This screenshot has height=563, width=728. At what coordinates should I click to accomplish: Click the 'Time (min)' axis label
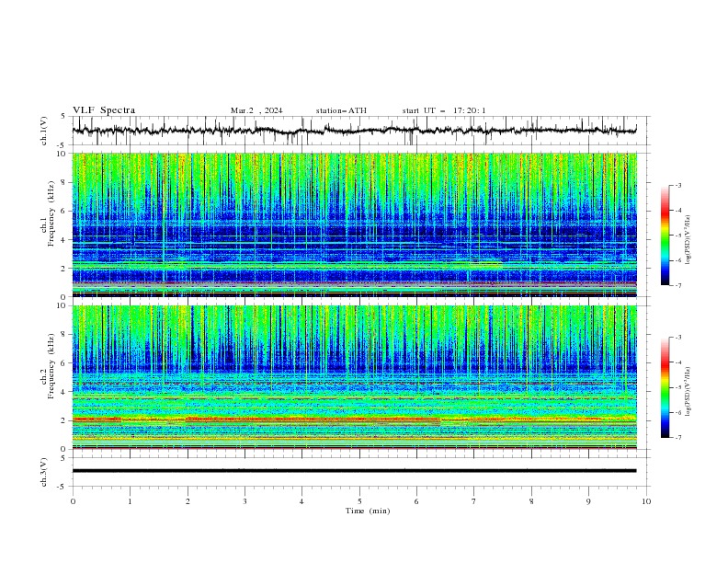(368, 511)
